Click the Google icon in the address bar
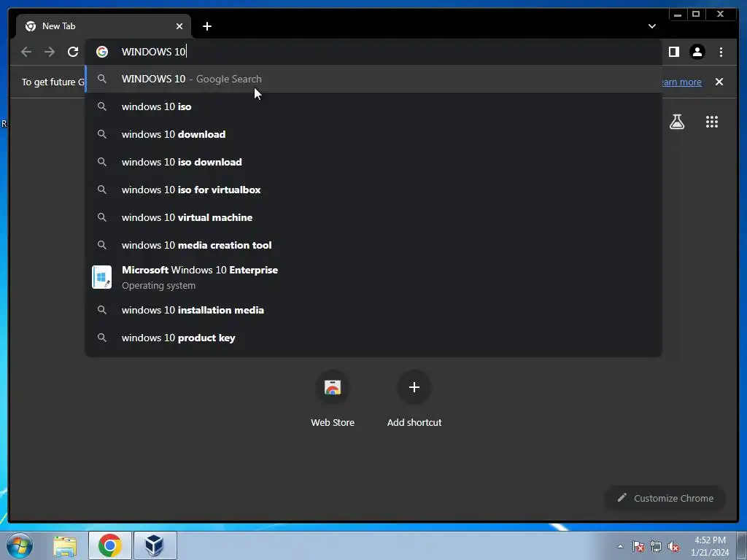 coord(102,52)
